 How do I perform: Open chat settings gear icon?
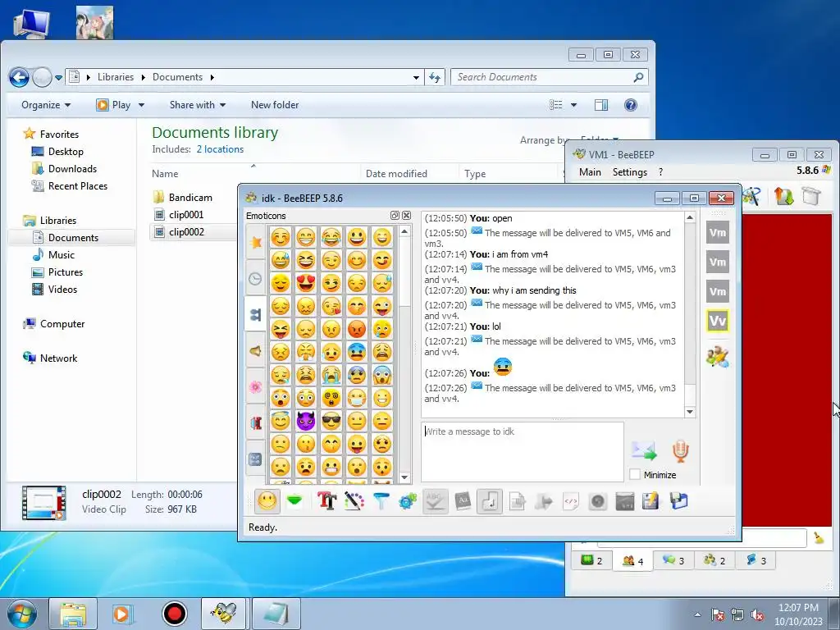pos(408,501)
